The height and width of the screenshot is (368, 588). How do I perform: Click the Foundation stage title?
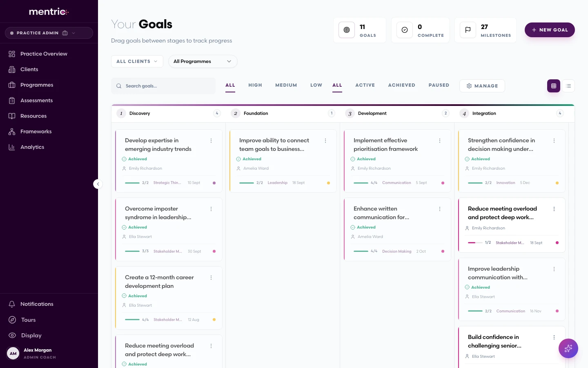coord(256,113)
